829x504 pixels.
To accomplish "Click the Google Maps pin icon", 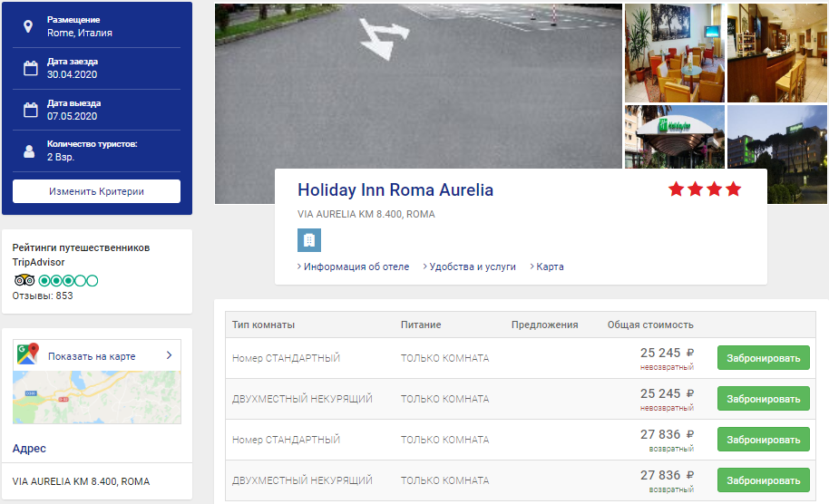I will [x=28, y=354].
